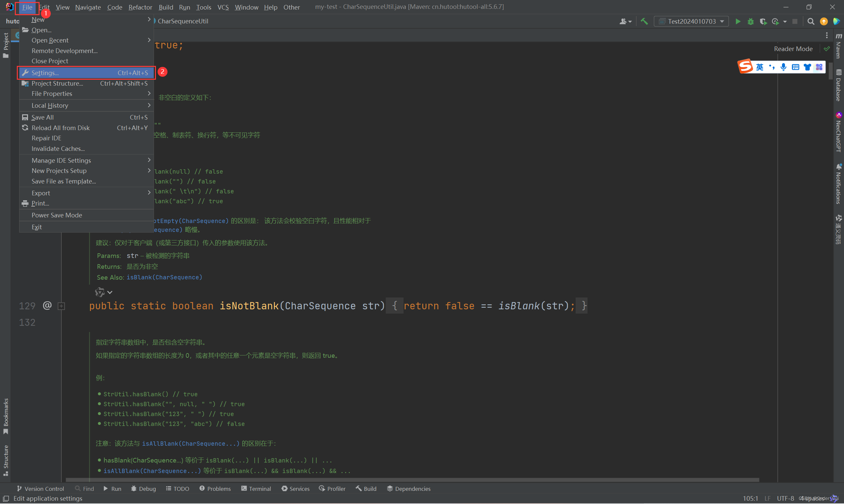Select the File menu item
844x504 pixels.
tap(27, 7)
